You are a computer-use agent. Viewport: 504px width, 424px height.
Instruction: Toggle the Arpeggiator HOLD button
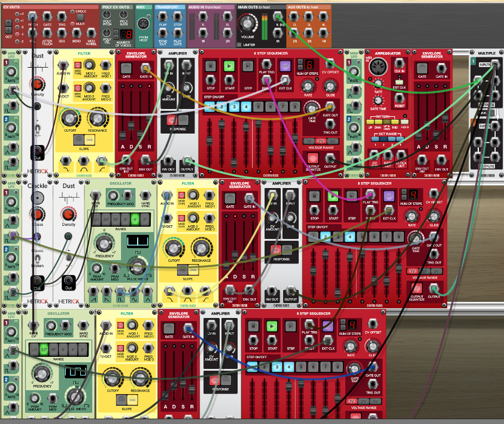[x=405, y=122]
